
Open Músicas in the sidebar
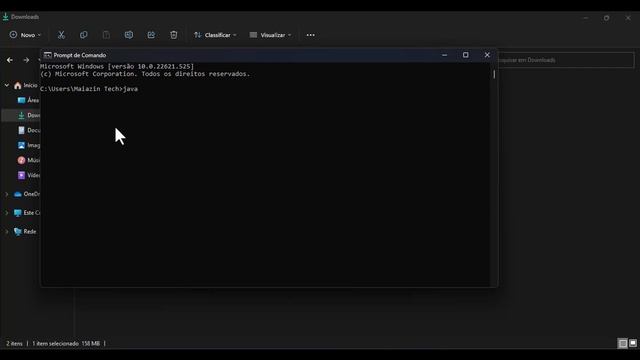[x=28, y=160]
